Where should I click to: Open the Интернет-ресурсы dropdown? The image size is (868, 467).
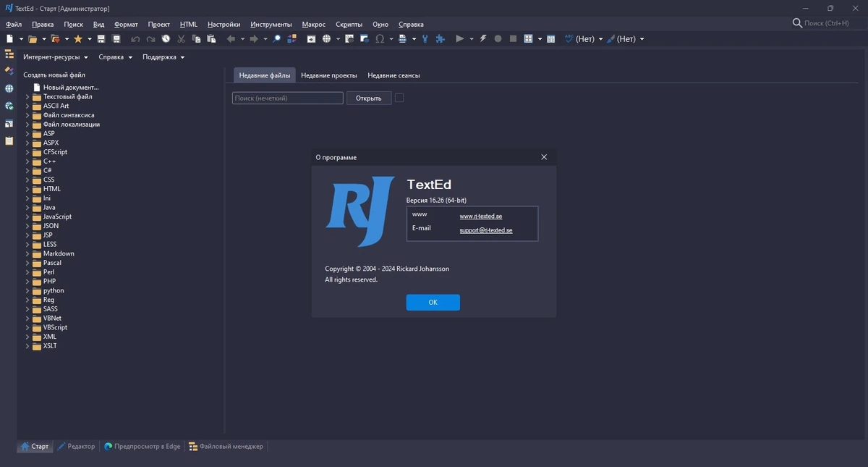click(x=56, y=57)
